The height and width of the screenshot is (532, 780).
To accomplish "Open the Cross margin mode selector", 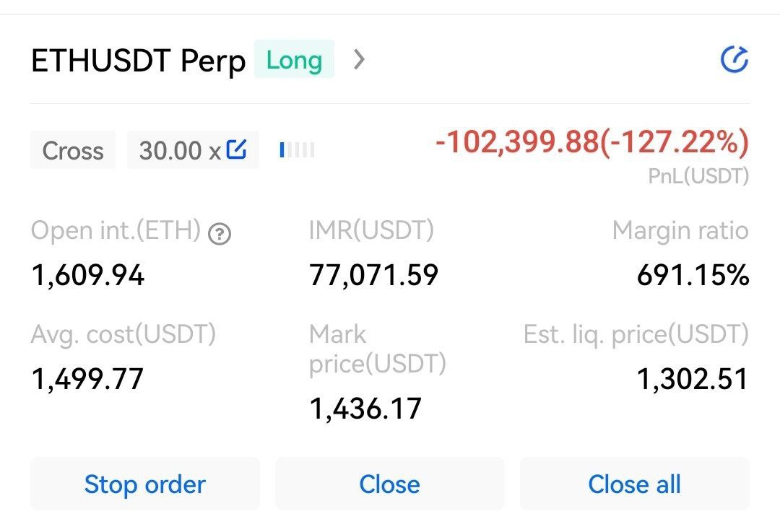I will tap(73, 150).
